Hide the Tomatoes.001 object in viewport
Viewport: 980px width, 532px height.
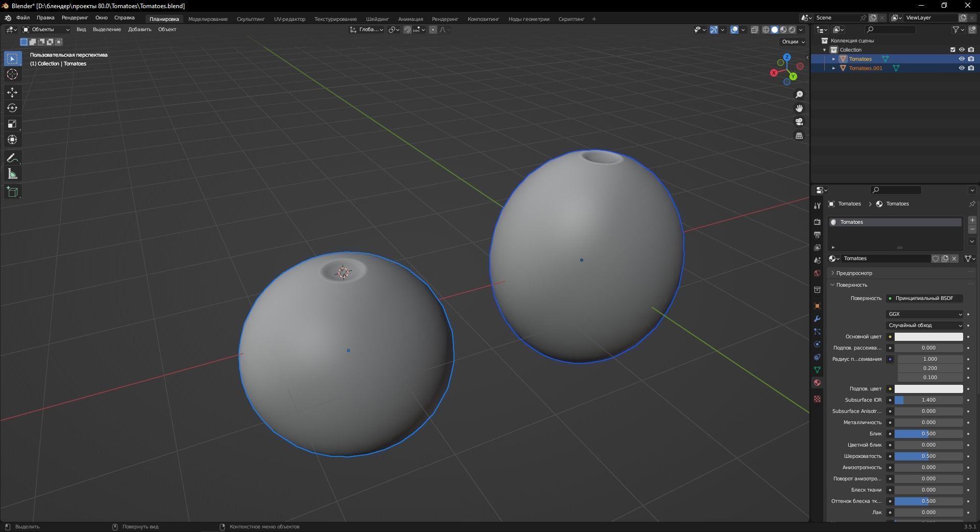pos(962,68)
